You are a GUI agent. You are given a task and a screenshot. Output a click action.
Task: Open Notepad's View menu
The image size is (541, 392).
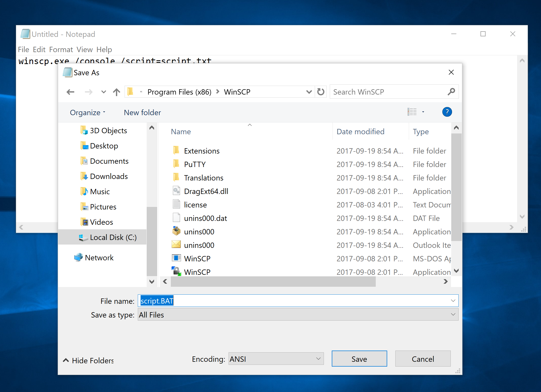click(x=85, y=49)
